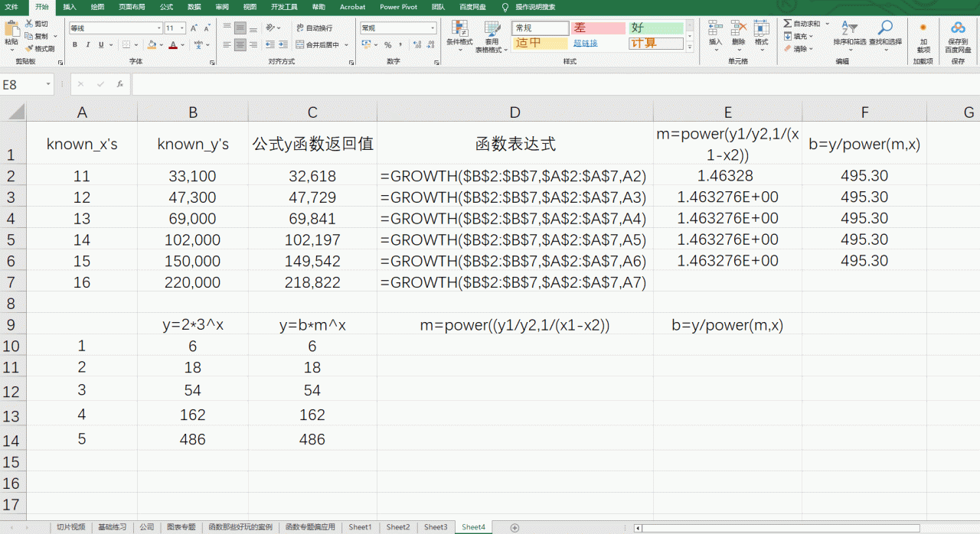The image size is (980, 534).
Task: Increase font size with the large A icon
Action: 194,28
